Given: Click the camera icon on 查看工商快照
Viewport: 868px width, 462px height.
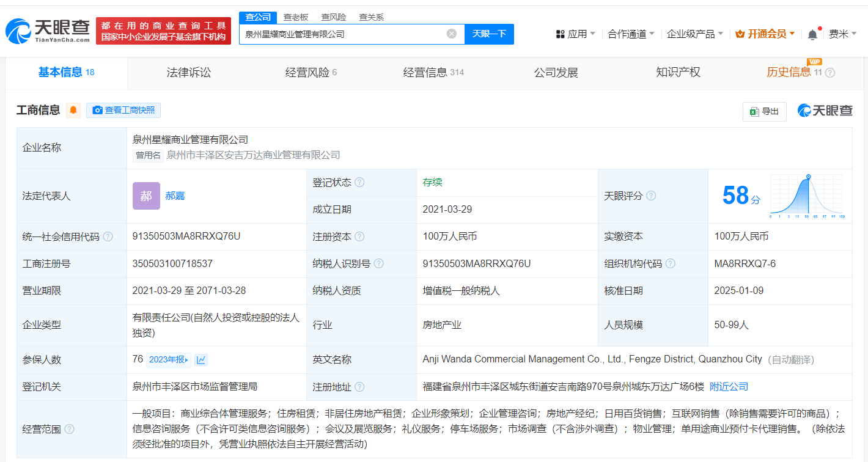Looking at the screenshot, I should click(x=97, y=110).
